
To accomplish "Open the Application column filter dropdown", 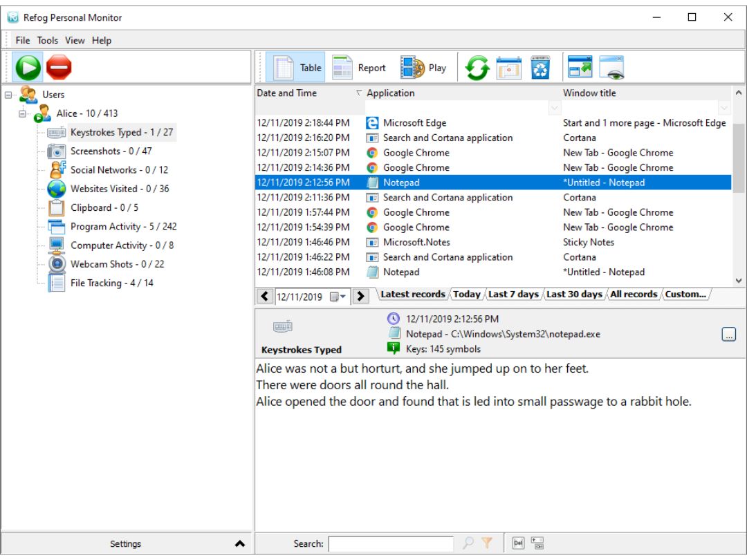I will click(x=554, y=108).
